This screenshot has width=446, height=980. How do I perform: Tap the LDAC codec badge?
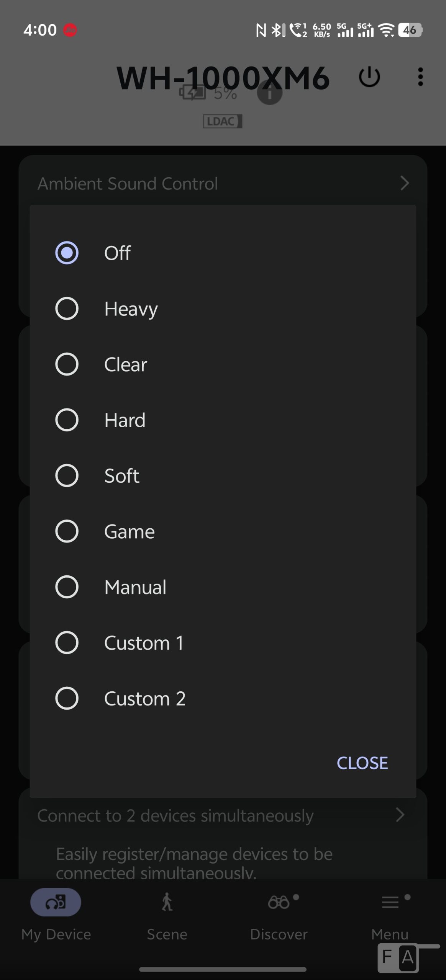tap(223, 121)
